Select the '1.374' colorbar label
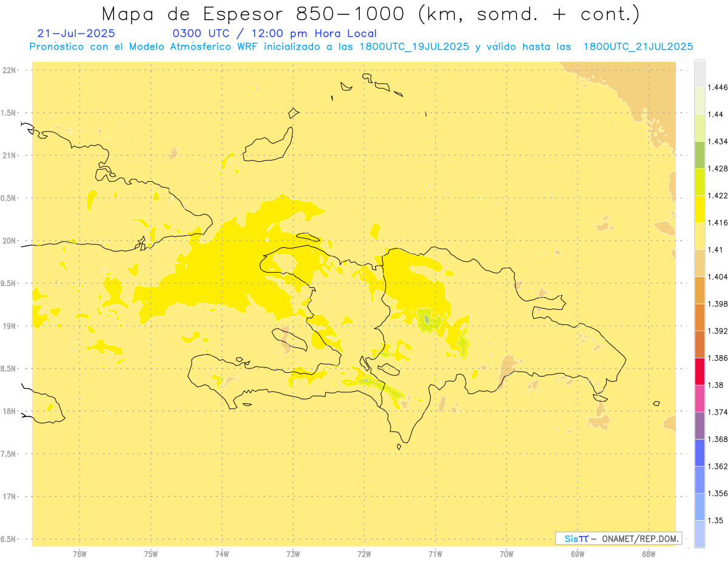The width and height of the screenshot is (728, 562). pos(718,412)
